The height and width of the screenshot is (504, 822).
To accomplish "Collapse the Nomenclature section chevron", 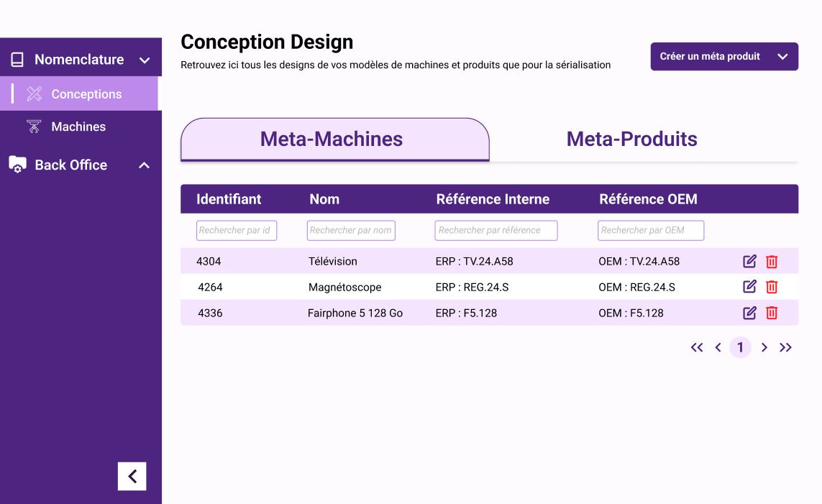I will 145,60.
